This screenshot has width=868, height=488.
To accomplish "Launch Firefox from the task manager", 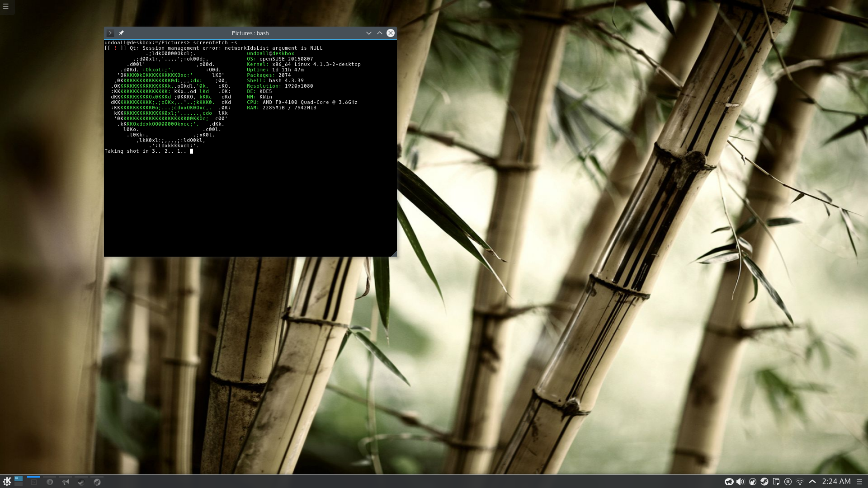I will click(x=50, y=482).
